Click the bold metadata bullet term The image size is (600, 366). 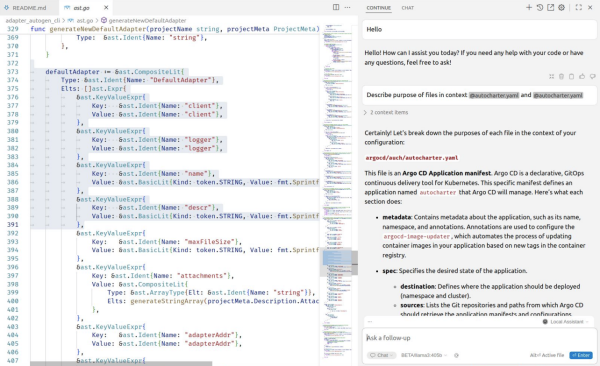(x=396, y=217)
